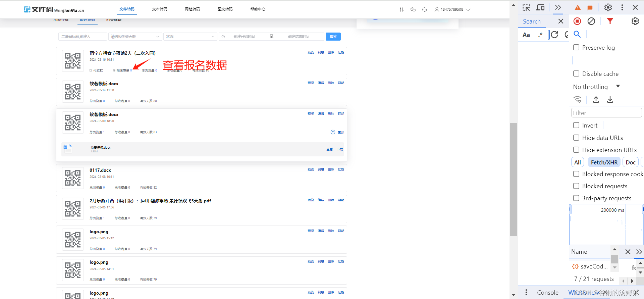644x299 pixels.
Task: Click the 置顶 pin-to-top arrow icon
Action: 333,132
